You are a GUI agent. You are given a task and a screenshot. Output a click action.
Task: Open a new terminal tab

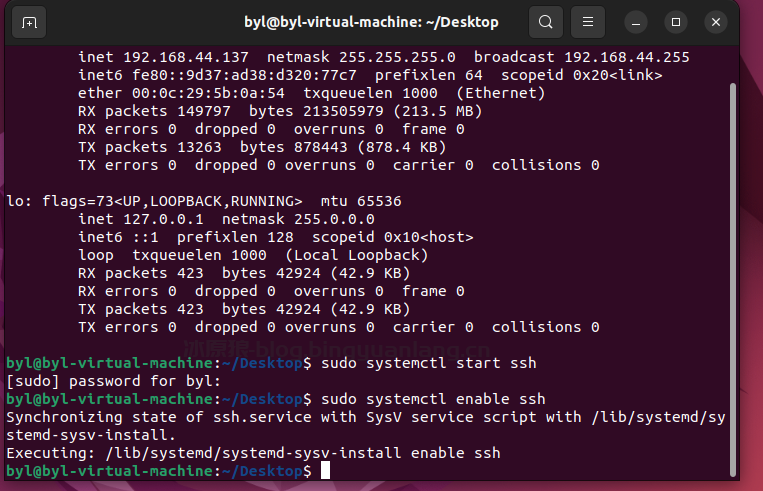(x=29, y=22)
